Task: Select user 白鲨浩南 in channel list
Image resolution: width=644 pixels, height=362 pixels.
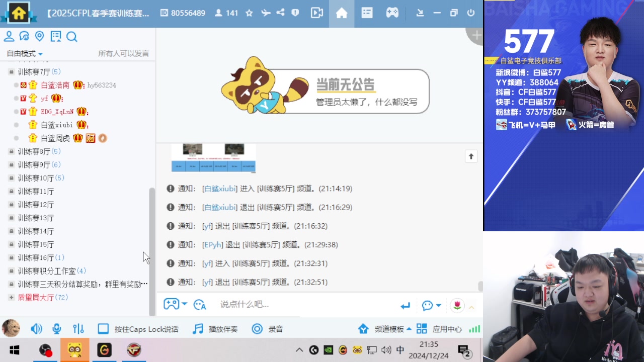Action: pyautogui.click(x=55, y=85)
